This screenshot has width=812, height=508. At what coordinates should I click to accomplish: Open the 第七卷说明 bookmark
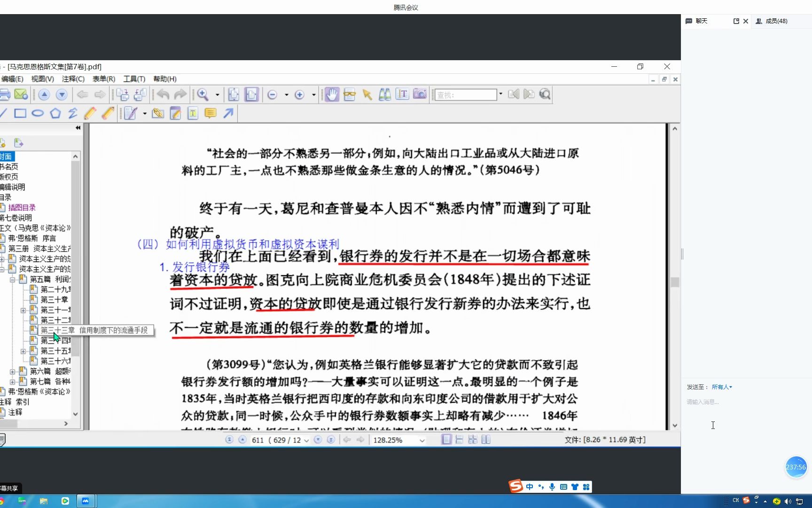(16, 218)
